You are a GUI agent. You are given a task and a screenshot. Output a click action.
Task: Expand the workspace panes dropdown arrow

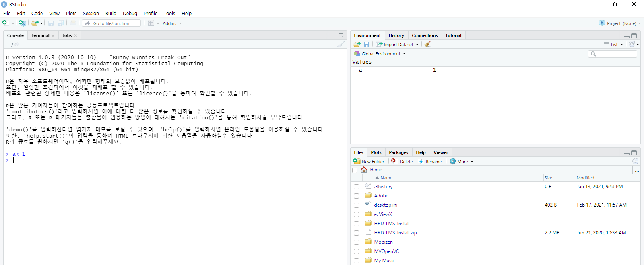[x=158, y=23]
